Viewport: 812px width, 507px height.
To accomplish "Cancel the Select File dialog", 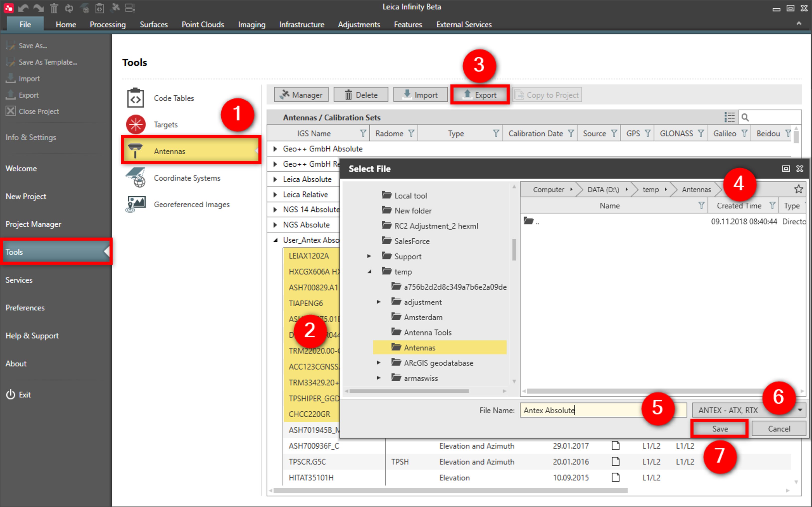I will [779, 428].
